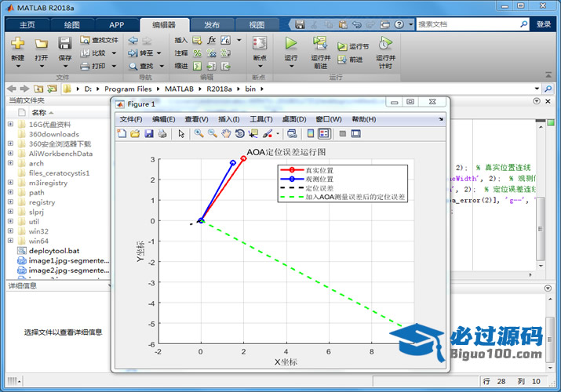Open the Breakpoints (断点) icon
This screenshot has width=561, height=392.
point(260,44)
